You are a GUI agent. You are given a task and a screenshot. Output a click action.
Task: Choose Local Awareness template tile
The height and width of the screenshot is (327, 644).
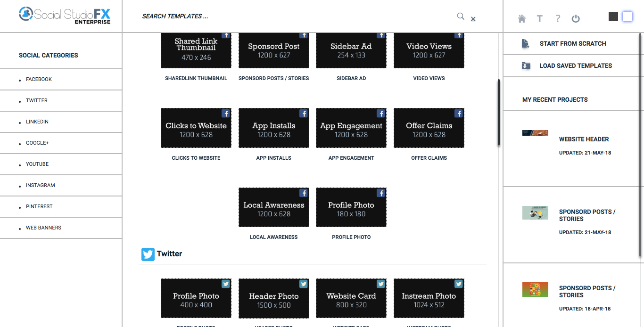tap(274, 207)
